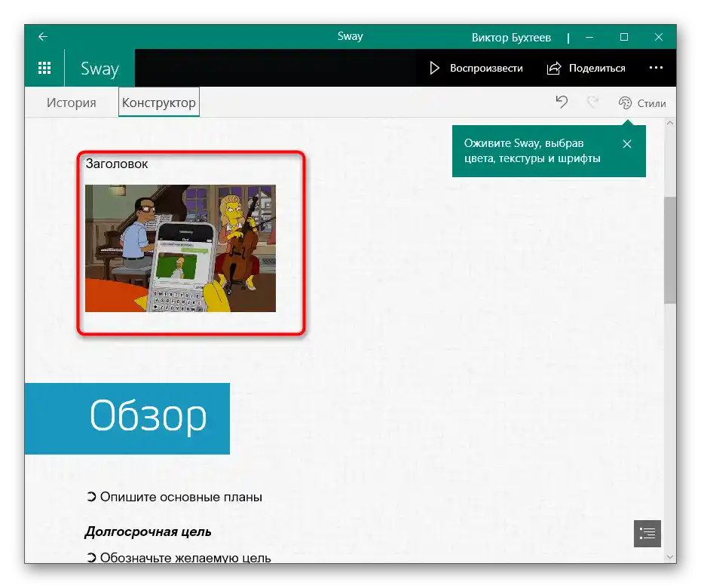The height and width of the screenshot is (588, 701).
Task: Undo the last action
Action: pyautogui.click(x=562, y=103)
